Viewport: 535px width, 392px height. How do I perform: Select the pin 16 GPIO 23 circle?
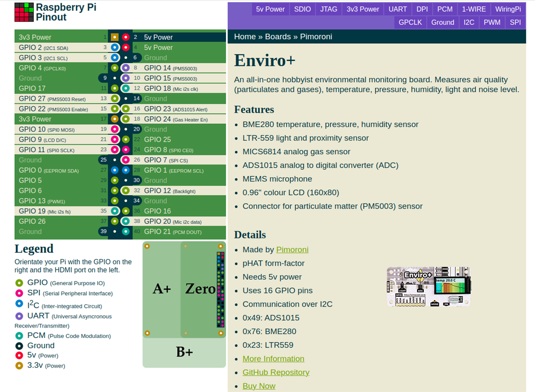126,109
